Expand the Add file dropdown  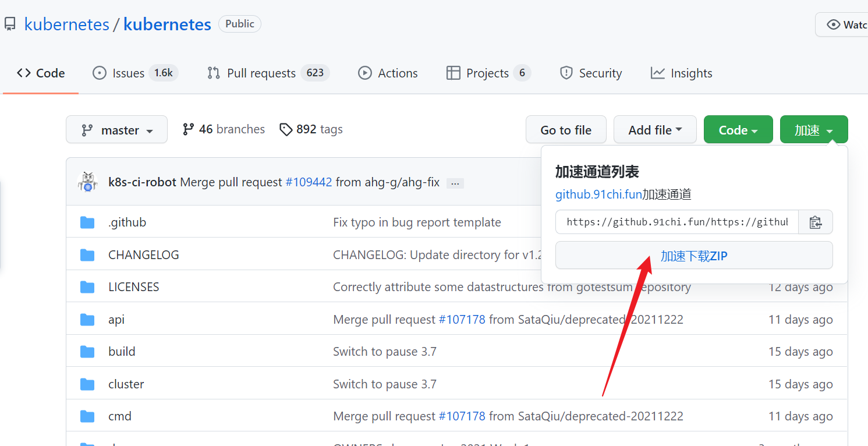[x=655, y=130]
